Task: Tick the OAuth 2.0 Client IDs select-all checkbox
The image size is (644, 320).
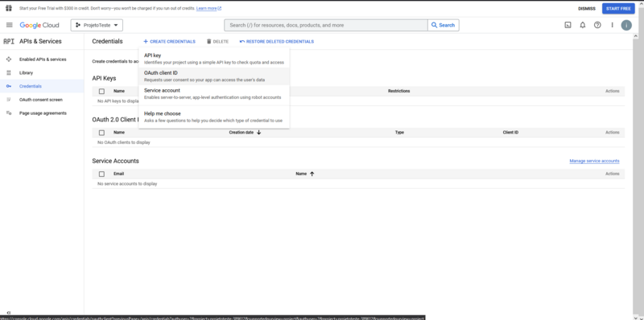Action: (102, 133)
